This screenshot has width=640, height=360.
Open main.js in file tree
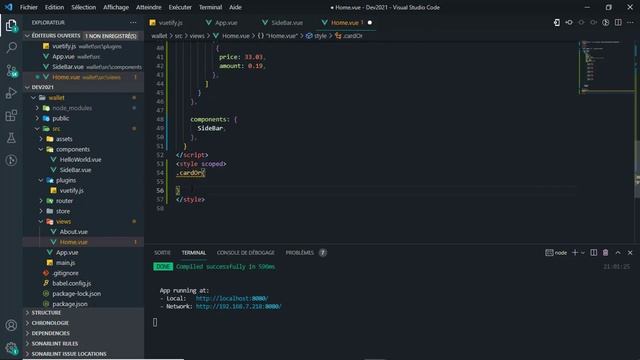pyautogui.click(x=65, y=262)
